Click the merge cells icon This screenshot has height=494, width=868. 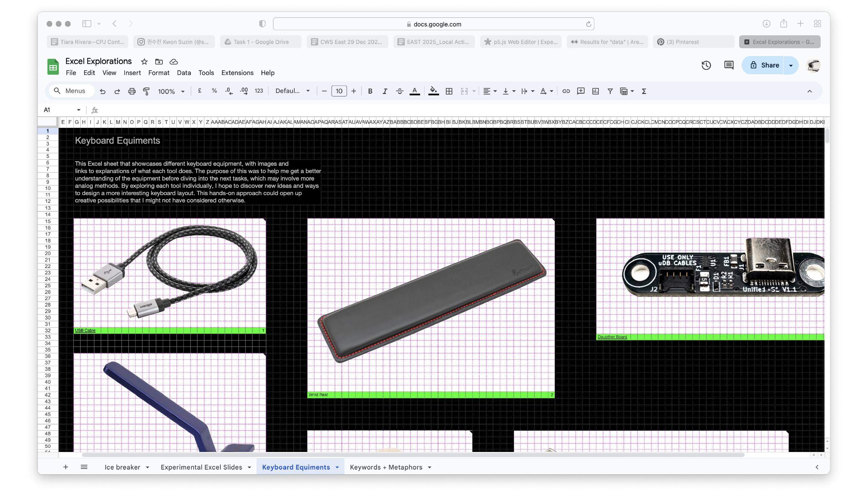tap(464, 91)
